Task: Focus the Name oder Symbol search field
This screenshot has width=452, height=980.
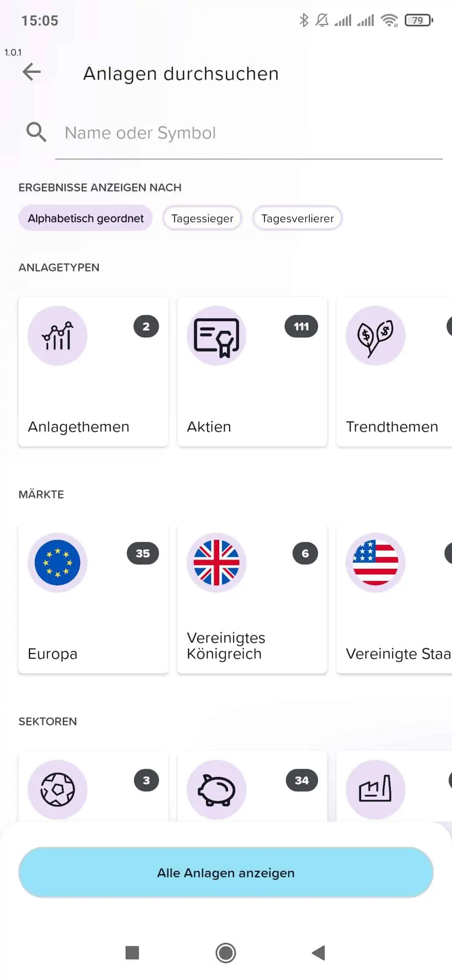Action: [x=249, y=133]
